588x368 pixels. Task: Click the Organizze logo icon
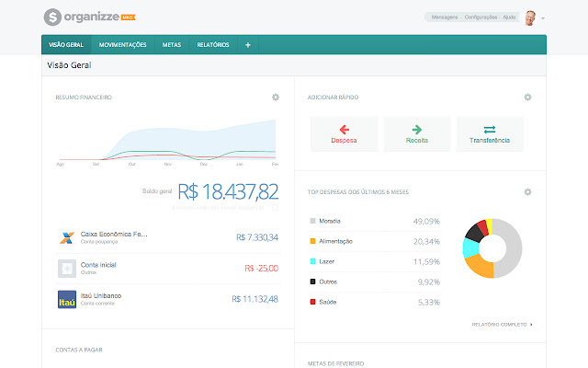pyautogui.click(x=52, y=17)
